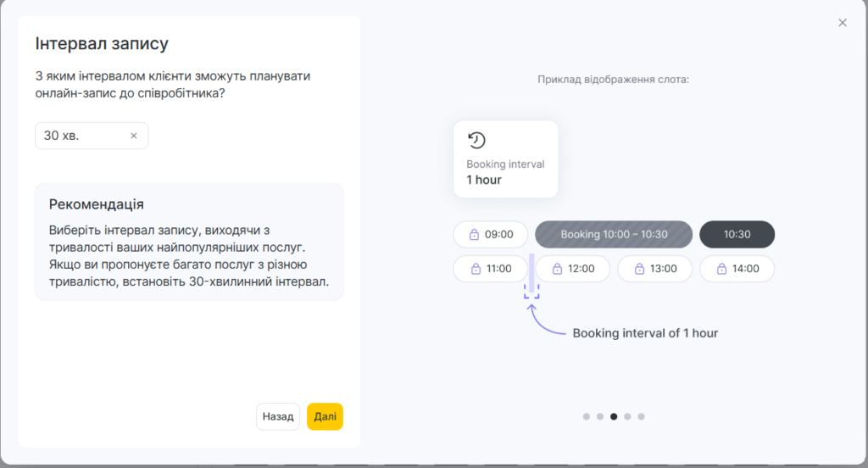Viewport: 868px width, 468px height.
Task: Clear the 30 хв. interval value
Action: 133,136
